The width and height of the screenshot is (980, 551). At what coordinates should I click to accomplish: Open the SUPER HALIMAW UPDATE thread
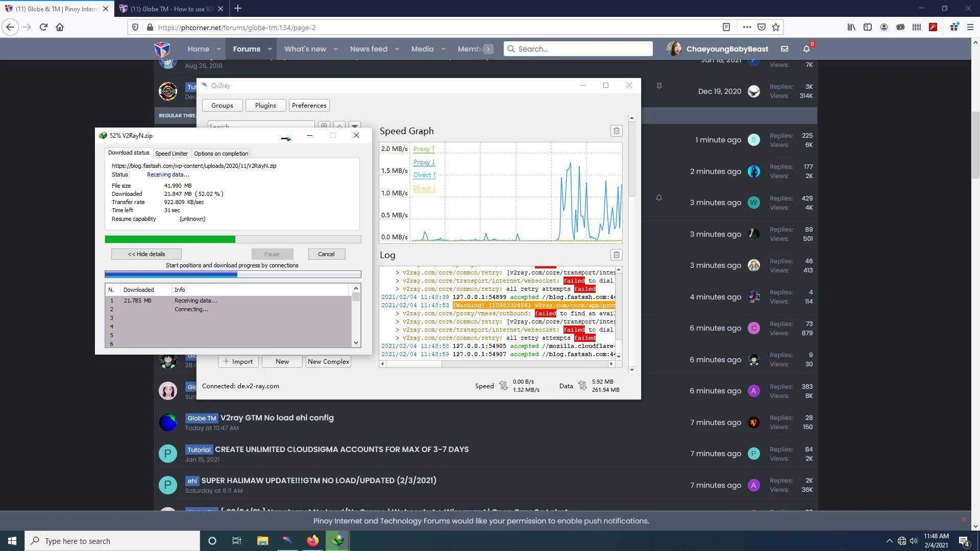[x=318, y=481]
